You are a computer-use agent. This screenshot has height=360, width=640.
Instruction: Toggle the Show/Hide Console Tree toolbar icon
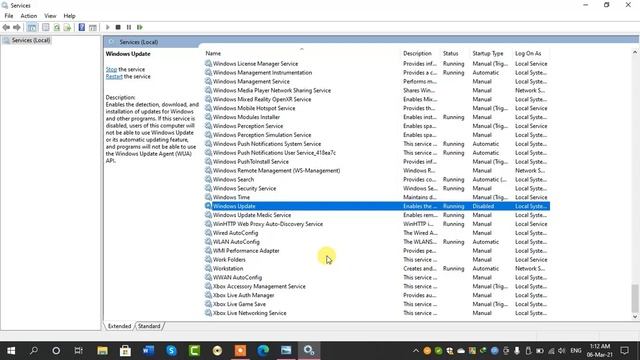[x=32, y=27]
